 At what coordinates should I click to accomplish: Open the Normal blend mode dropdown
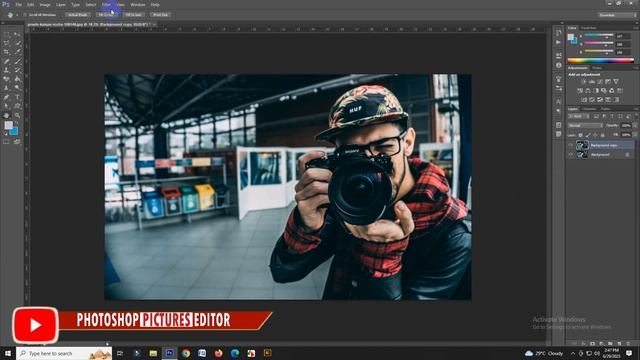pyautogui.click(x=585, y=126)
